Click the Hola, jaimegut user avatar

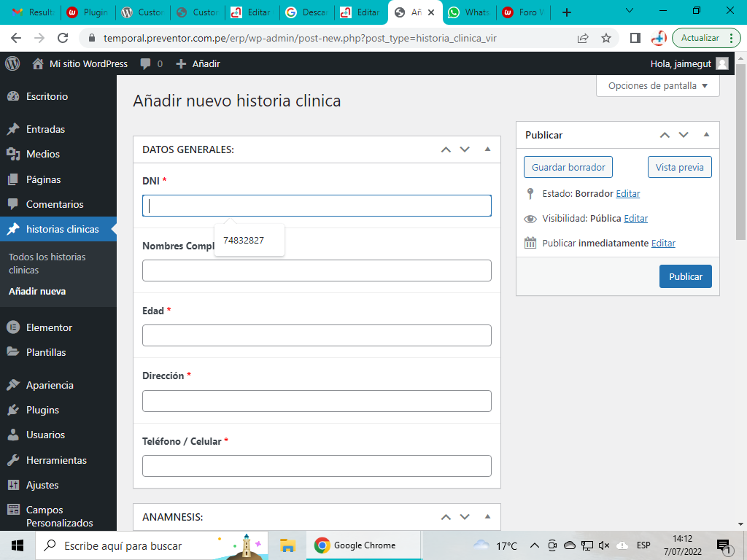click(x=722, y=64)
